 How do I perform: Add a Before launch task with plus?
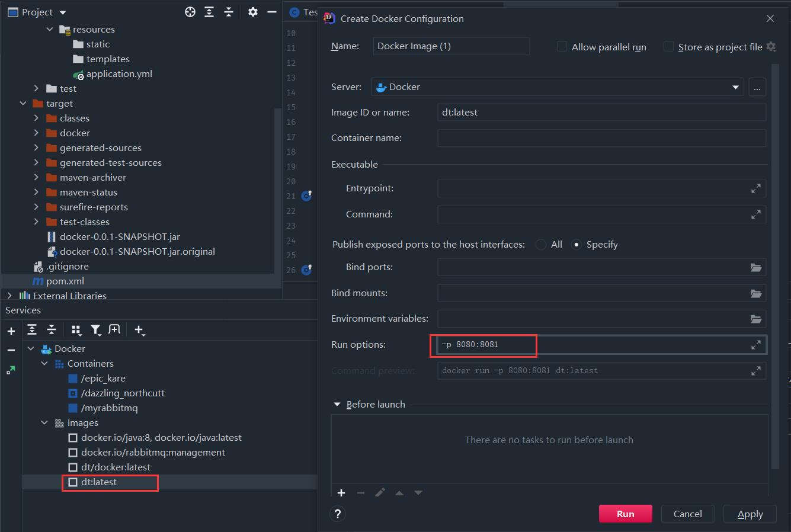pyautogui.click(x=341, y=493)
